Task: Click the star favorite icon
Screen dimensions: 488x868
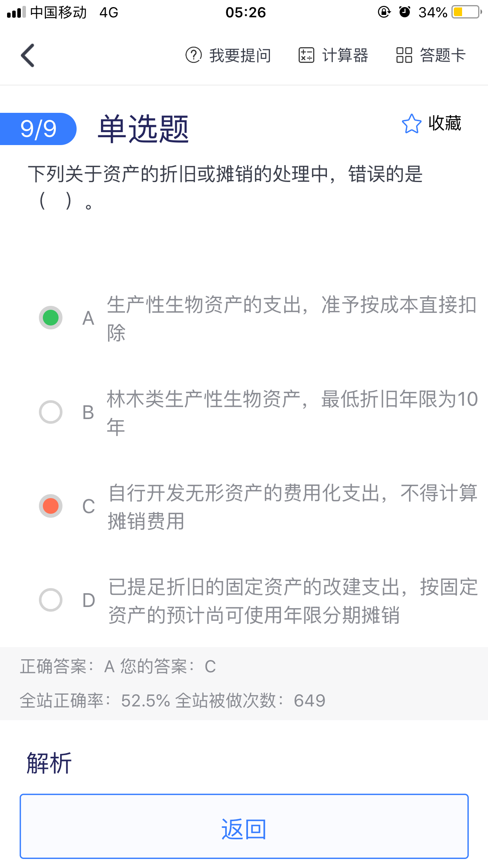Action: (x=411, y=124)
